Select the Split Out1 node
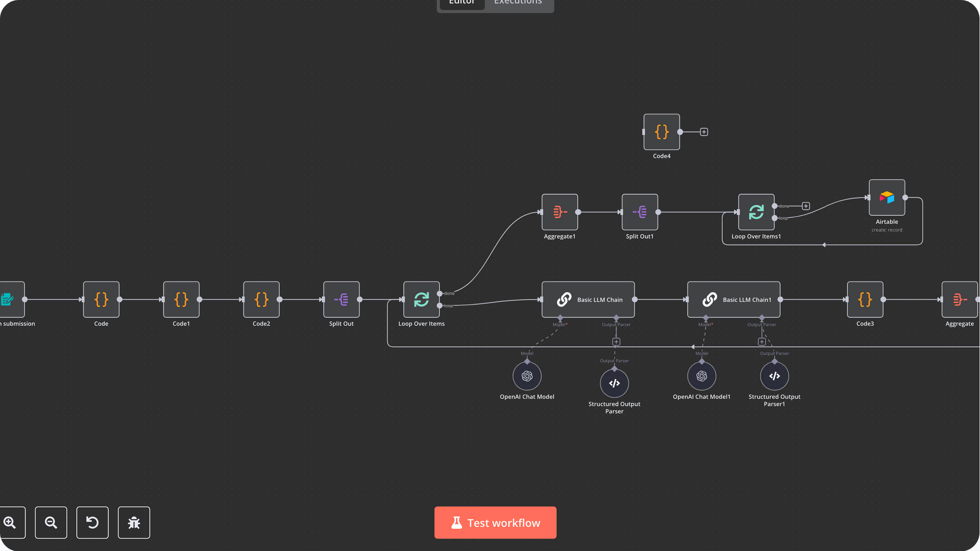Viewport: 980px width, 551px height. [x=640, y=212]
